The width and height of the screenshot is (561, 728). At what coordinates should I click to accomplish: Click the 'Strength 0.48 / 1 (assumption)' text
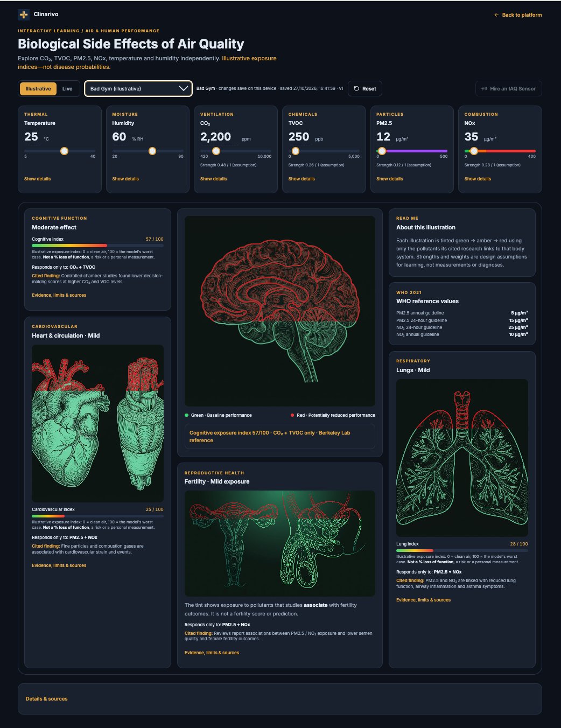pyautogui.click(x=228, y=165)
